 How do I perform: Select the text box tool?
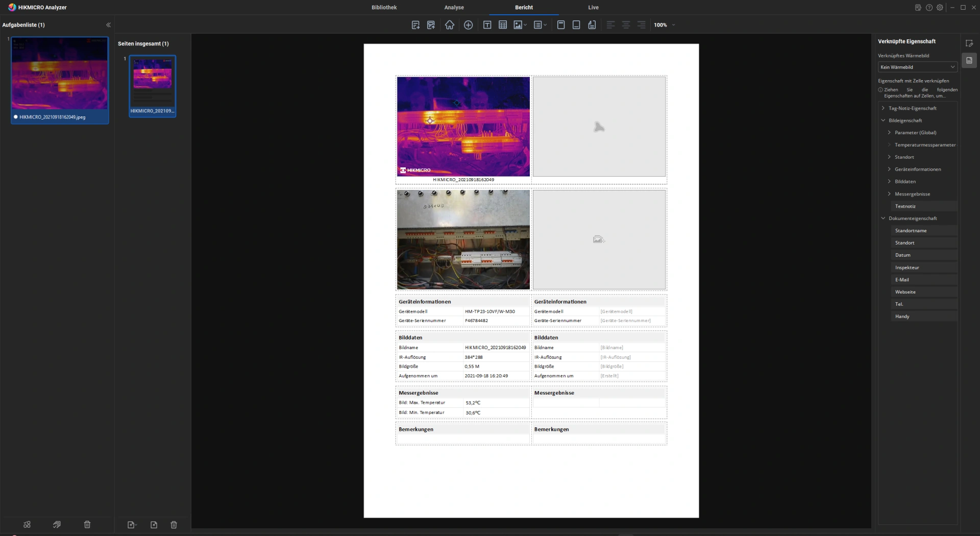tap(487, 25)
